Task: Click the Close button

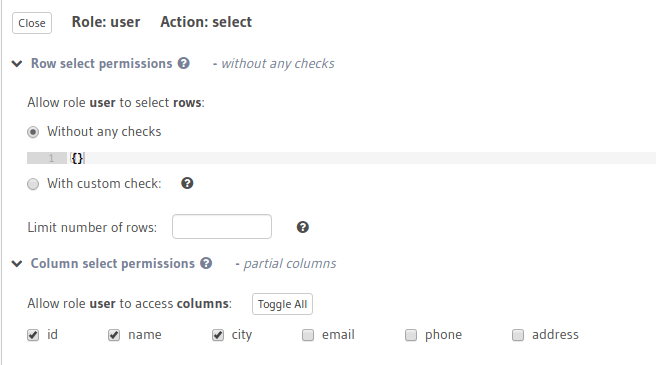Action: click(x=32, y=23)
